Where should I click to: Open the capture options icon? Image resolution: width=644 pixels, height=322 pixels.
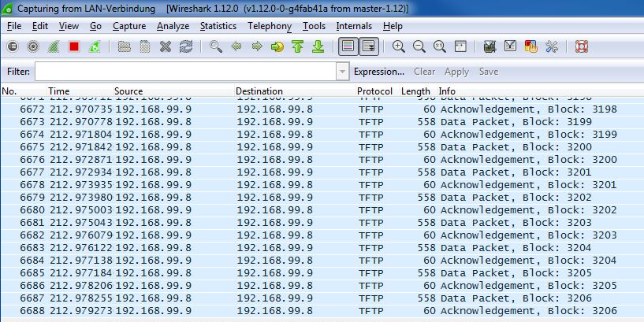[33, 46]
